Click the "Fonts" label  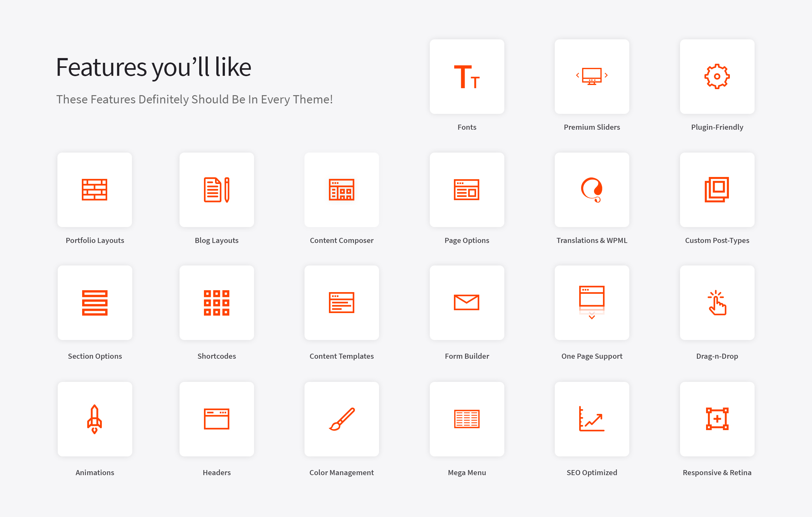click(467, 127)
